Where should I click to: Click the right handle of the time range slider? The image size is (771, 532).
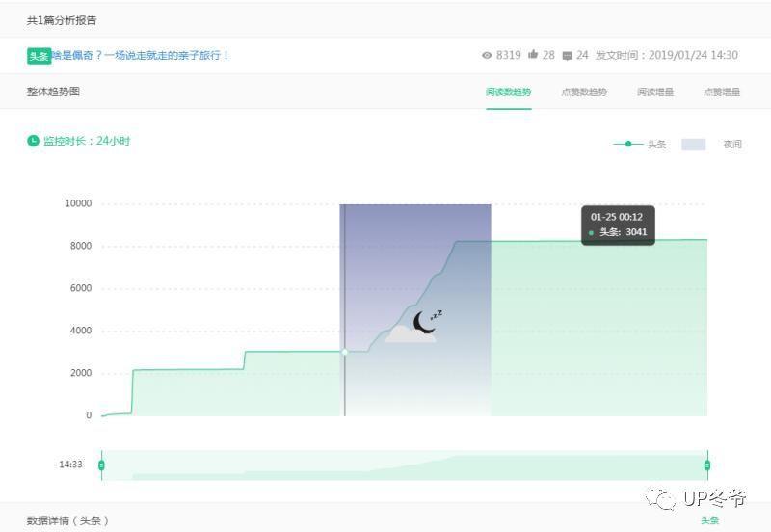point(707,465)
